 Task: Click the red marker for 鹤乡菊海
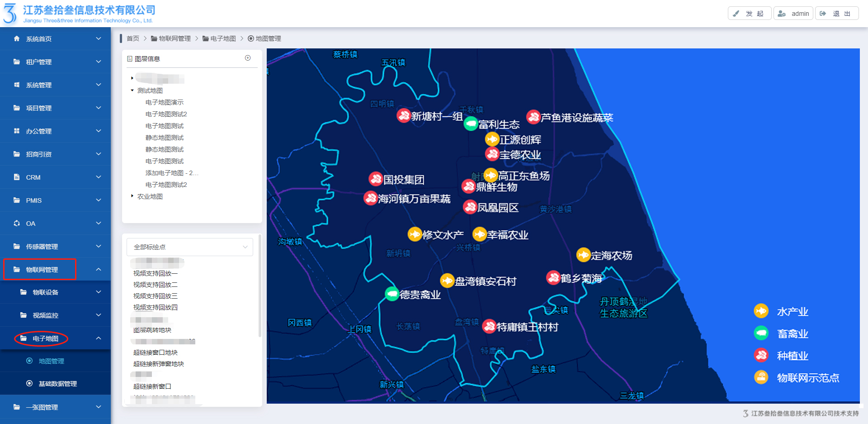[x=553, y=278]
